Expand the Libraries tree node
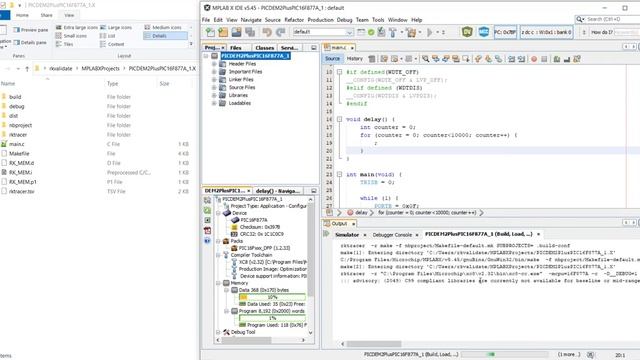640x360 pixels. [x=214, y=95]
